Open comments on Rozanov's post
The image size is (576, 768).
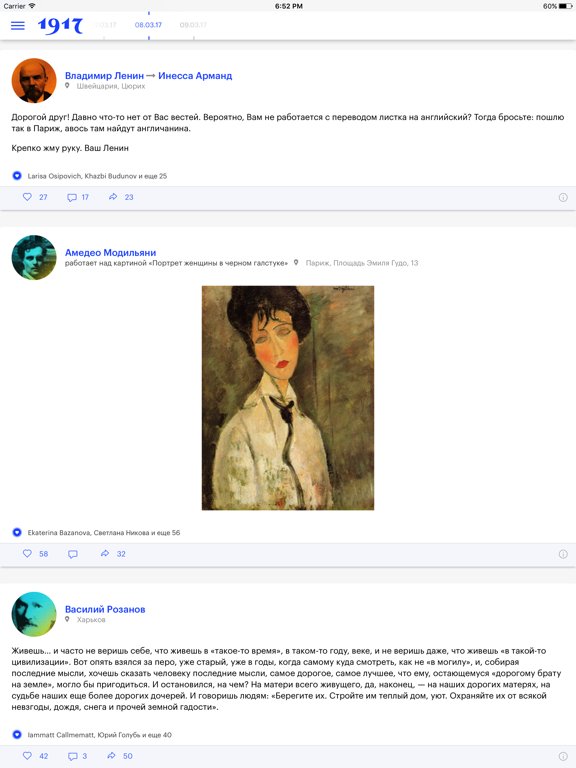click(x=72, y=756)
